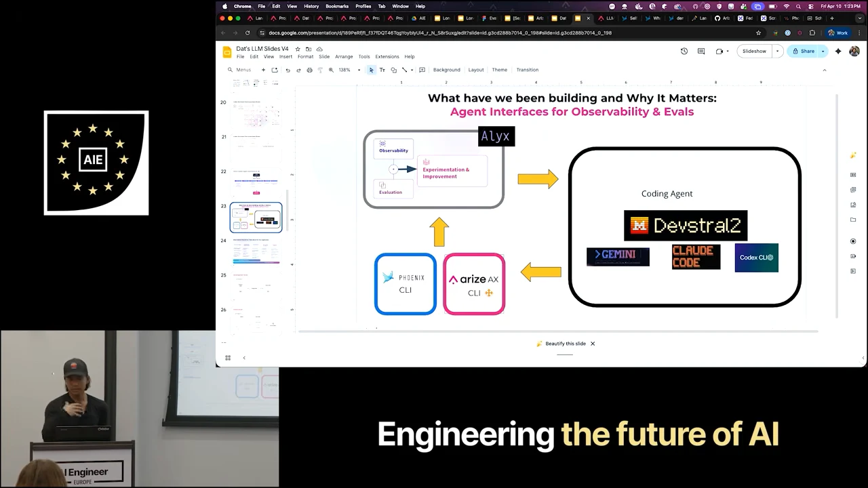The width and height of the screenshot is (868, 488).
Task: Open the Gemini sparkle icon
Action: (838, 51)
